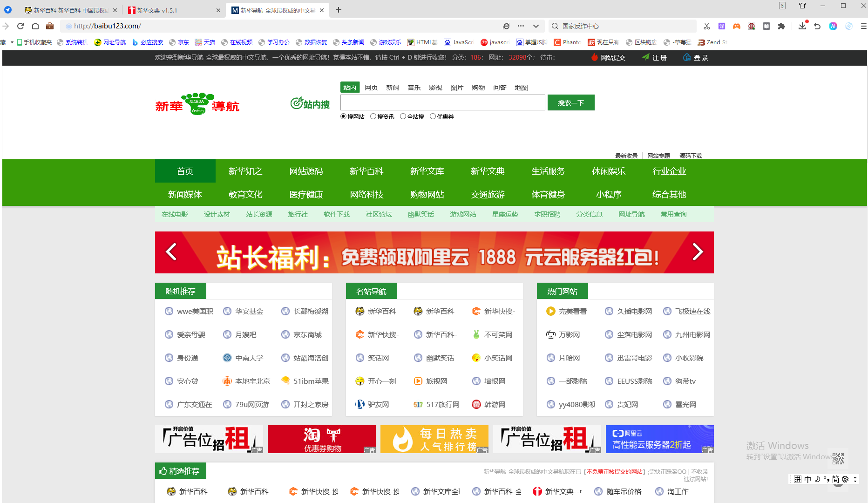Toggle the moon half-width input mode icon

coord(817,479)
